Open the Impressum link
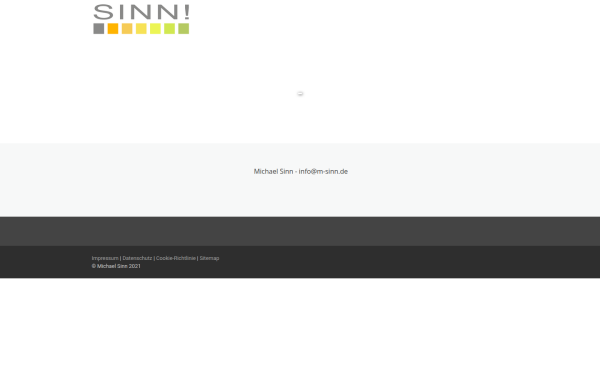The height and width of the screenshot is (375, 600). coord(105,258)
